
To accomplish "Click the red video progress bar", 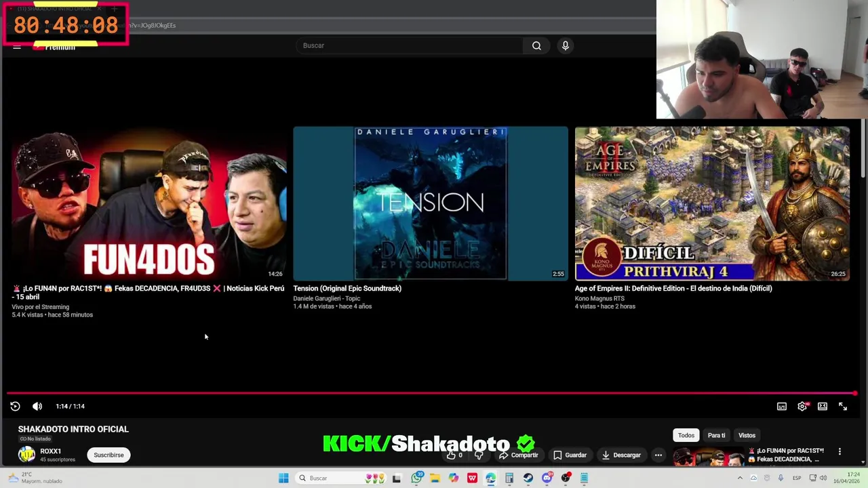I will [x=431, y=393].
